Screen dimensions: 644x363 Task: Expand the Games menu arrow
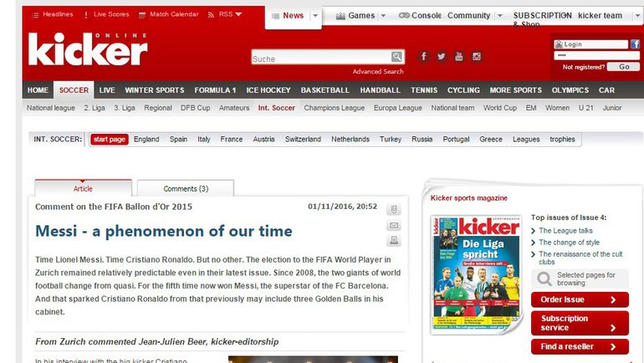point(383,16)
